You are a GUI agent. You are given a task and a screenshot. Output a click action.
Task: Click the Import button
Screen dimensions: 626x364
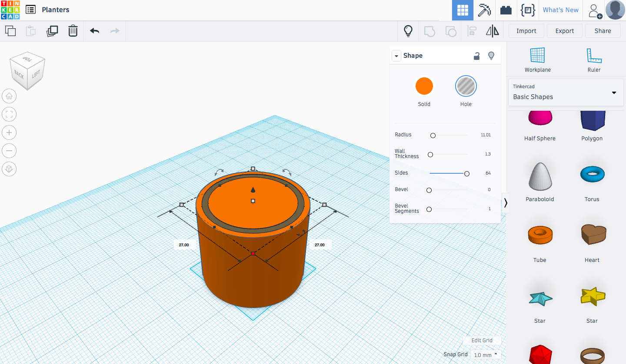(526, 31)
